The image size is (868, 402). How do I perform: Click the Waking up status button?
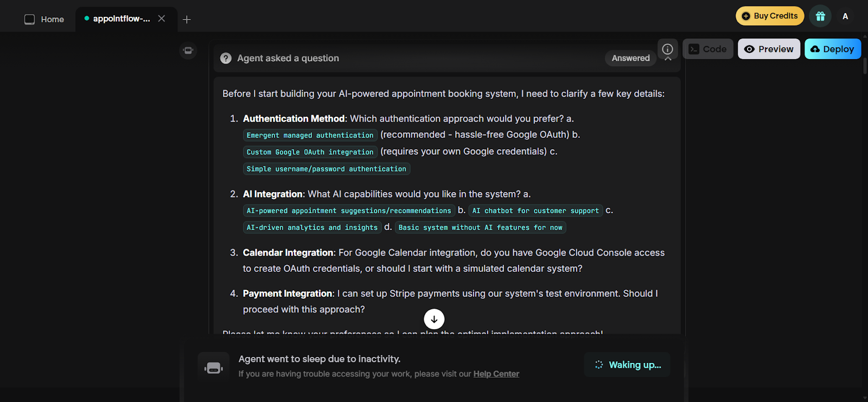pyautogui.click(x=627, y=365)
